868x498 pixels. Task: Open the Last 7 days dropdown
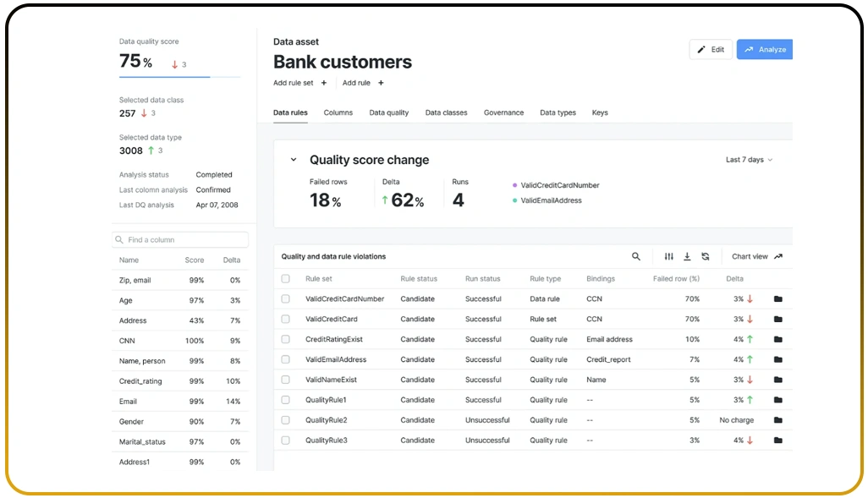point(747,159)
